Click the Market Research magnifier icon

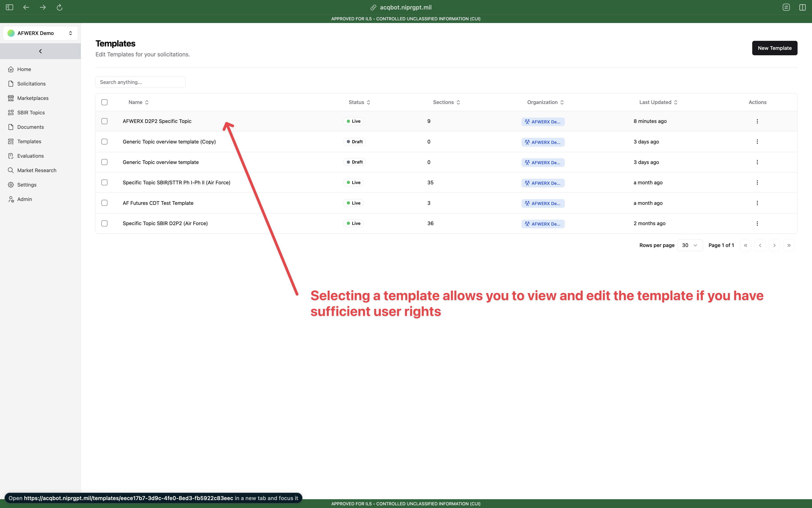(11, 170)
